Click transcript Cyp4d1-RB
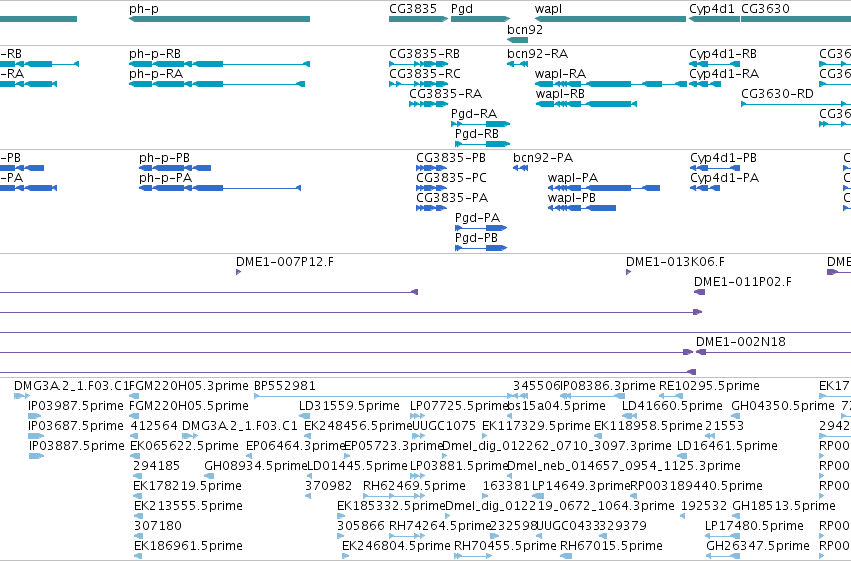 pyautogui.click(x=714, y=64)
